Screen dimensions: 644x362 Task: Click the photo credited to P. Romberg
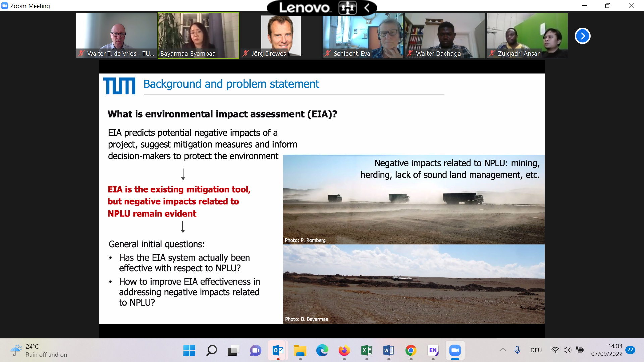(x=414, y=199)
